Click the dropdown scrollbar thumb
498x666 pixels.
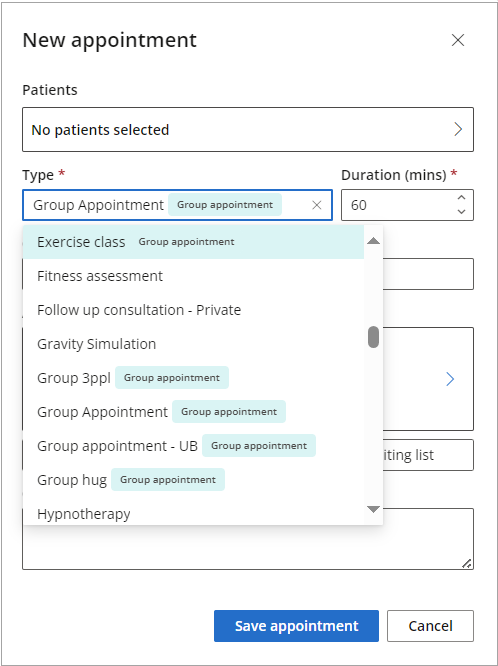[x=373, y=337]
